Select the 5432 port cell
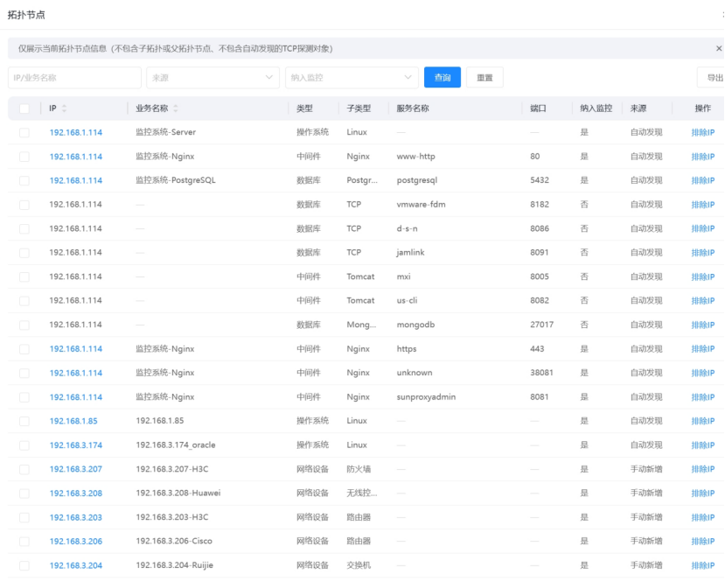The image size is (725, 588). tap(539, 180)
